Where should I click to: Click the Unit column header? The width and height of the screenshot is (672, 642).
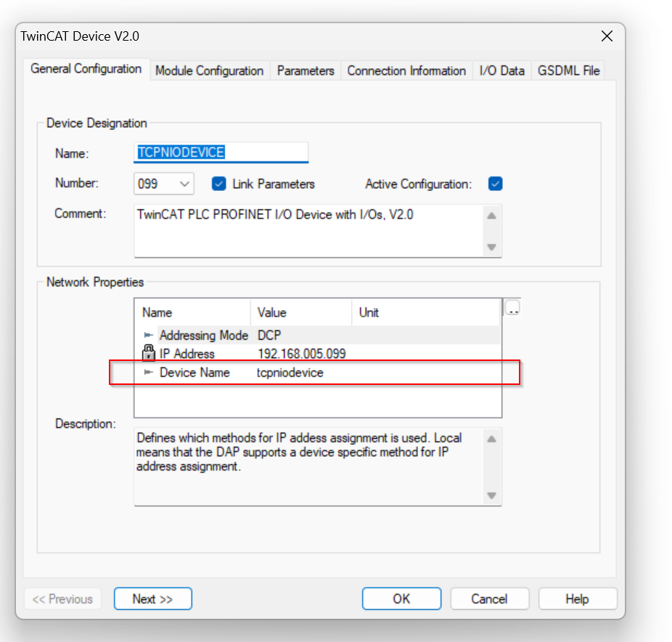(x=426, y=312)
